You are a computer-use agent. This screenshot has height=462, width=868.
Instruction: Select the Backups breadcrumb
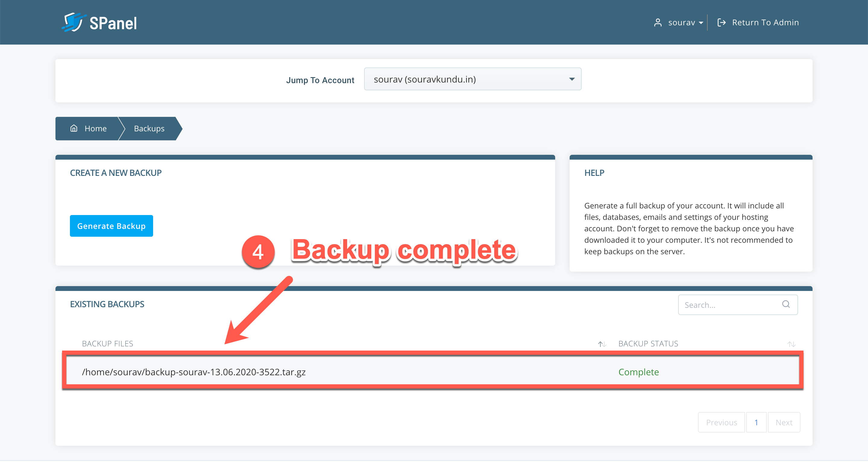point(149,129)
